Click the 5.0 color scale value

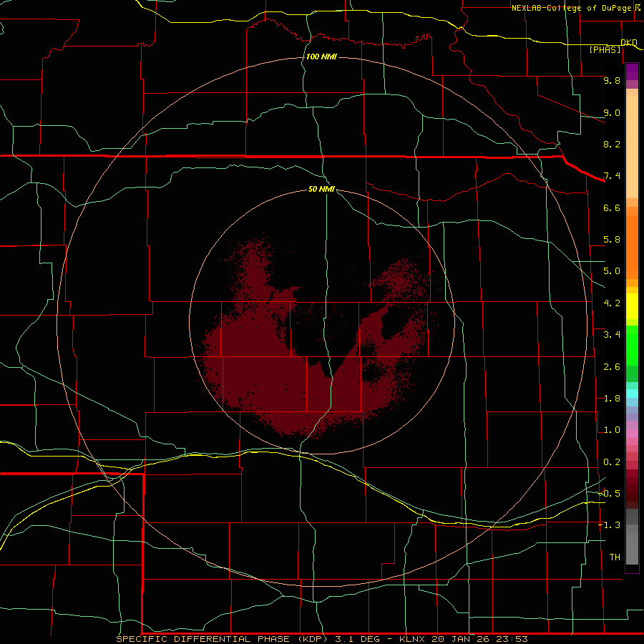(612, 271)
